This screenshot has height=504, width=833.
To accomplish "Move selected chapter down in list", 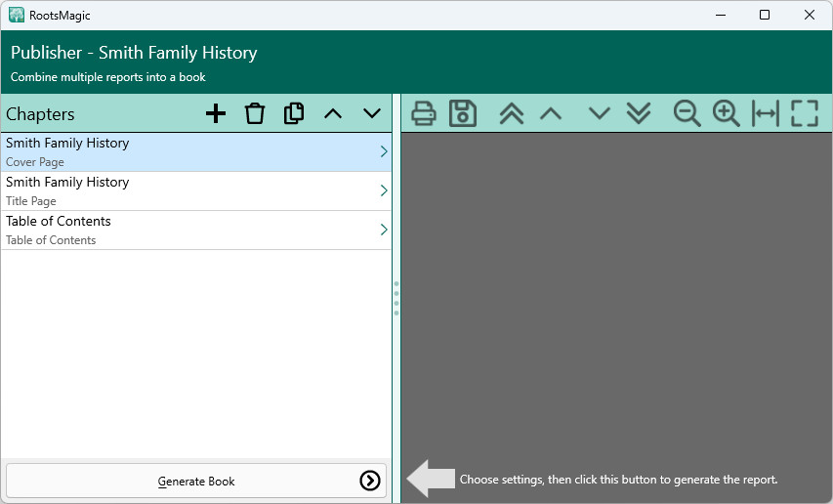I will [x=372, y=113].
